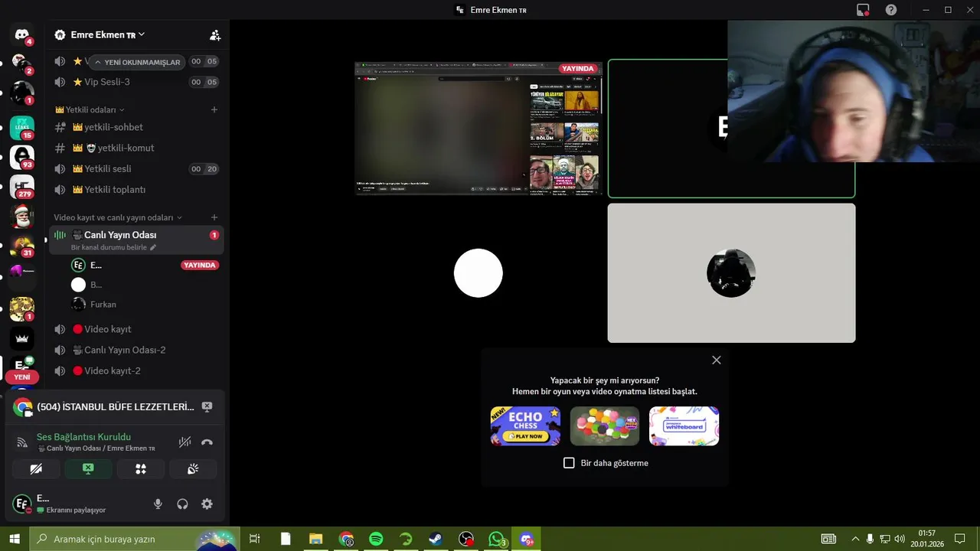This screenshot has width=980, height=551.
Task: Open user settings gear
Action: pyautogui.click(x=207, y=504)
